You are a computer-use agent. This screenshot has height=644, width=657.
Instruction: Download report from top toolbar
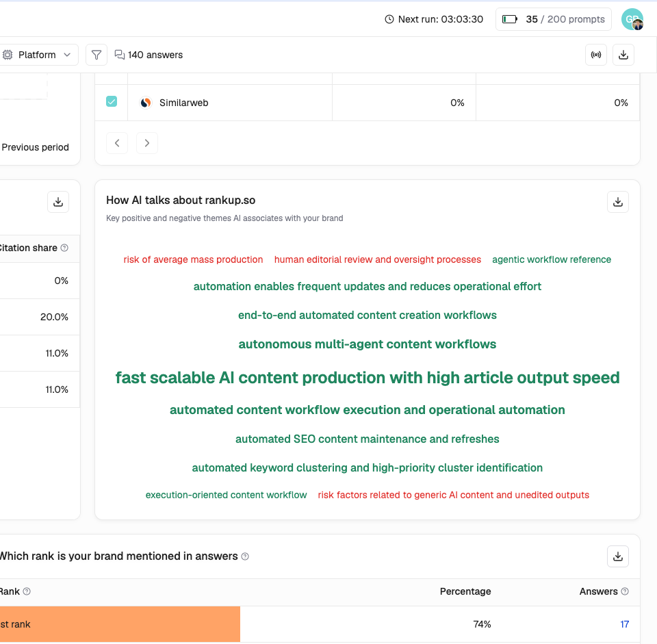coord(623,55)
